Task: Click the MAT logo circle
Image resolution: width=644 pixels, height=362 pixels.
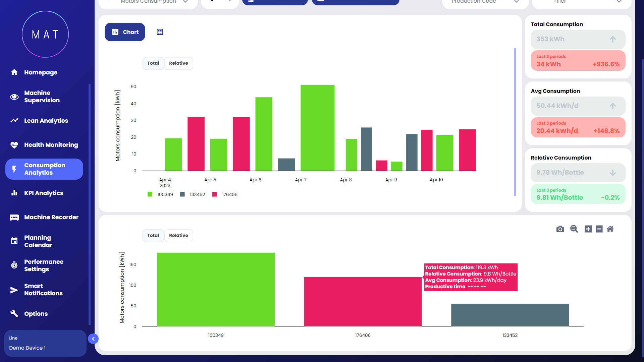Action: click(45, 34)
